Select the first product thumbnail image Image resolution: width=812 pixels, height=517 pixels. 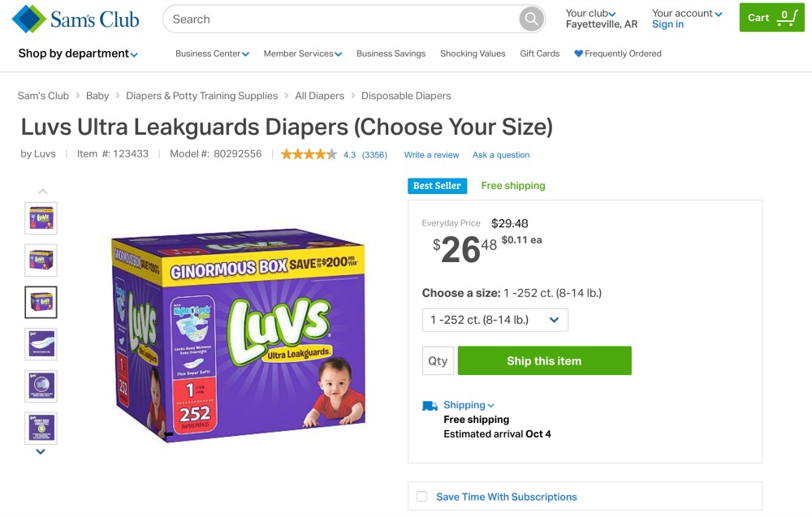(41, 218)
